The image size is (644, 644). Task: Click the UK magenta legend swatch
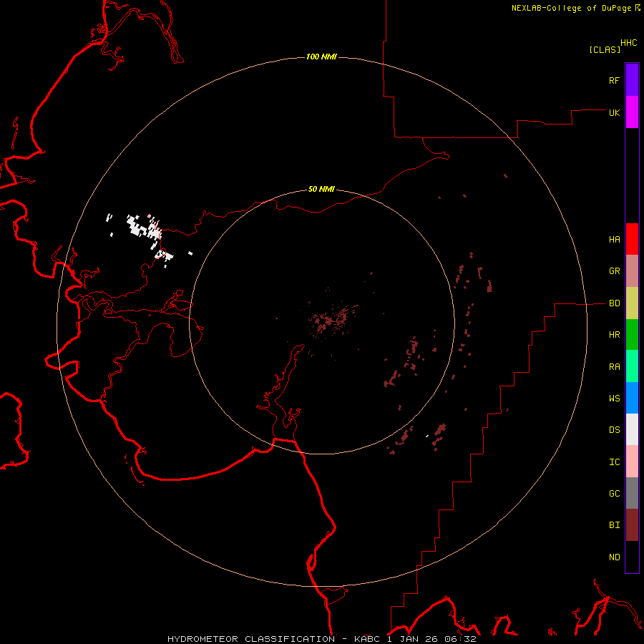click(x=632, y=112)
